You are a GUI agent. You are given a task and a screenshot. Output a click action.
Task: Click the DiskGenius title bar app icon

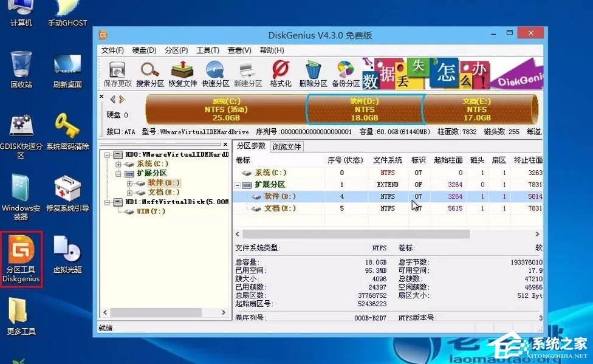(x=103, y=35)
